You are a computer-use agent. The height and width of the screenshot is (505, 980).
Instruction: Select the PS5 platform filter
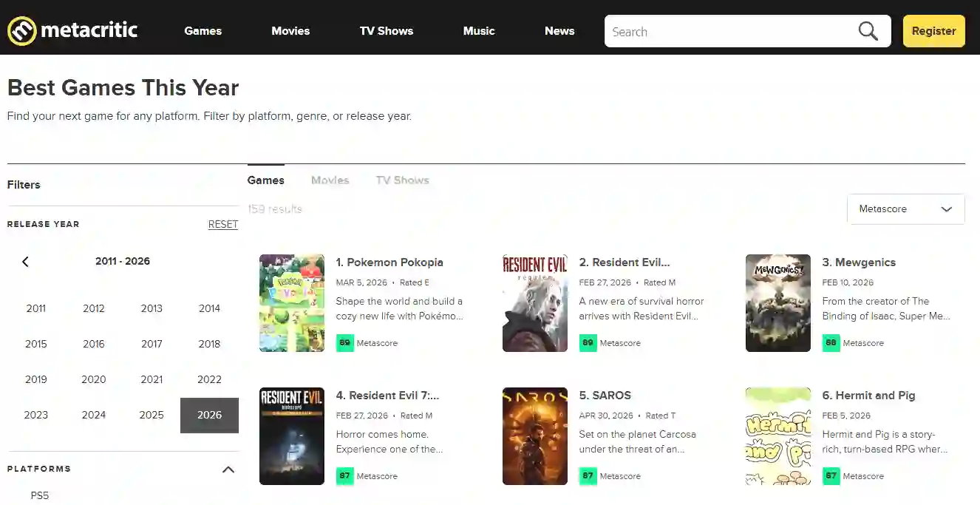coord(40,496)
